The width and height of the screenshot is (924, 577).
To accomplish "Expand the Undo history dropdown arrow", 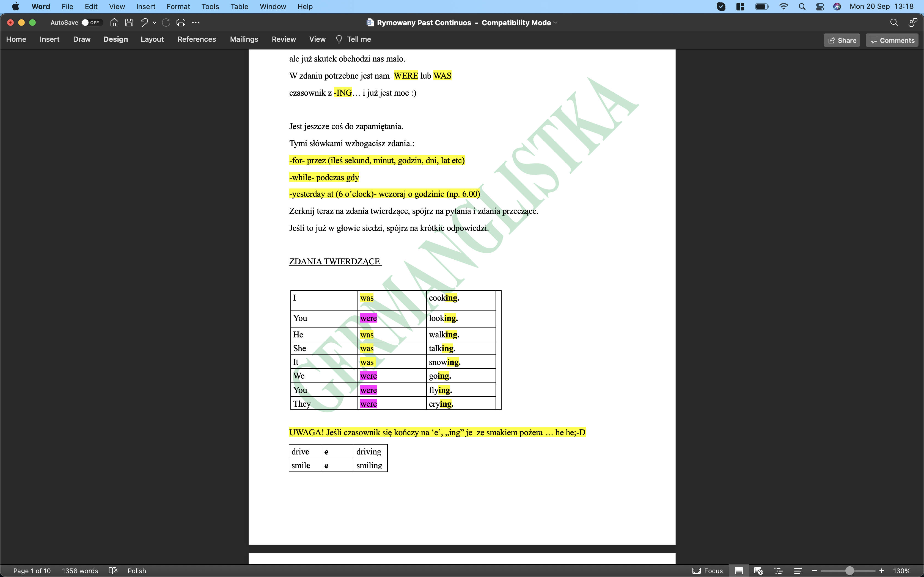I will 155,23.
